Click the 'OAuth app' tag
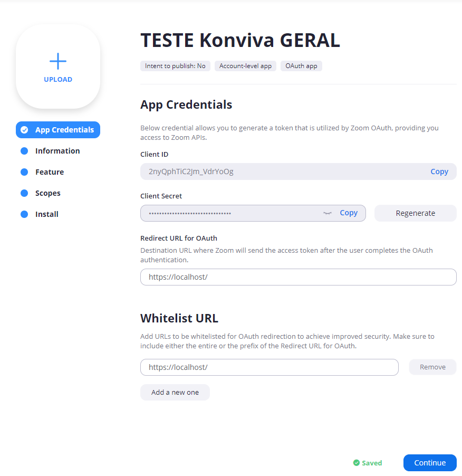This screenshot has height=476, width=462. point(301,66)
